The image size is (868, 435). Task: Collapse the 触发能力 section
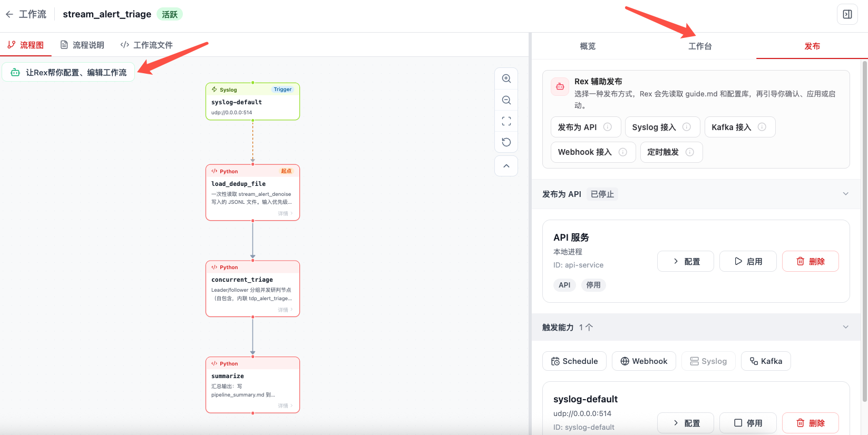846,327
